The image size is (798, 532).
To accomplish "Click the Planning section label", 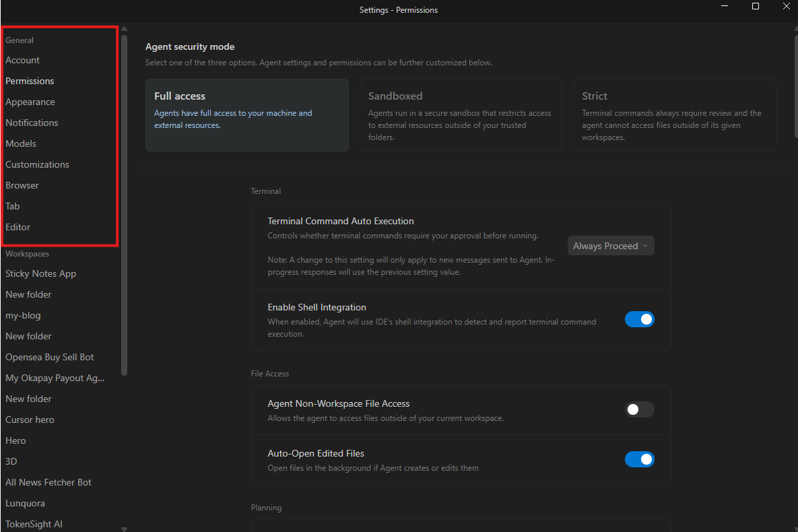I will 266,508.
